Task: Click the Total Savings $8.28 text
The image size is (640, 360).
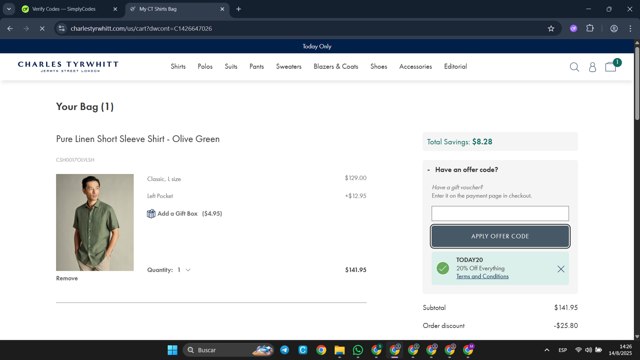Action: point(460,142)
